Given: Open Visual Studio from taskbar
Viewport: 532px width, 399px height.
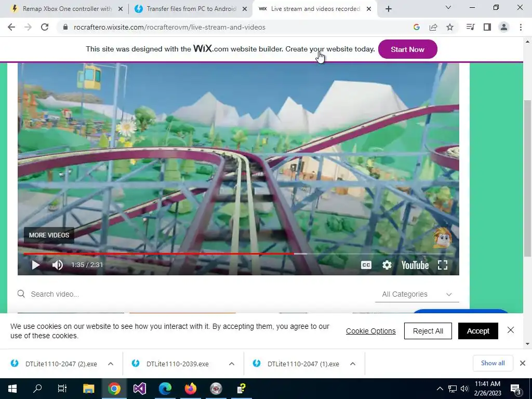Looking at the screenshot, I should click(139, 389).
